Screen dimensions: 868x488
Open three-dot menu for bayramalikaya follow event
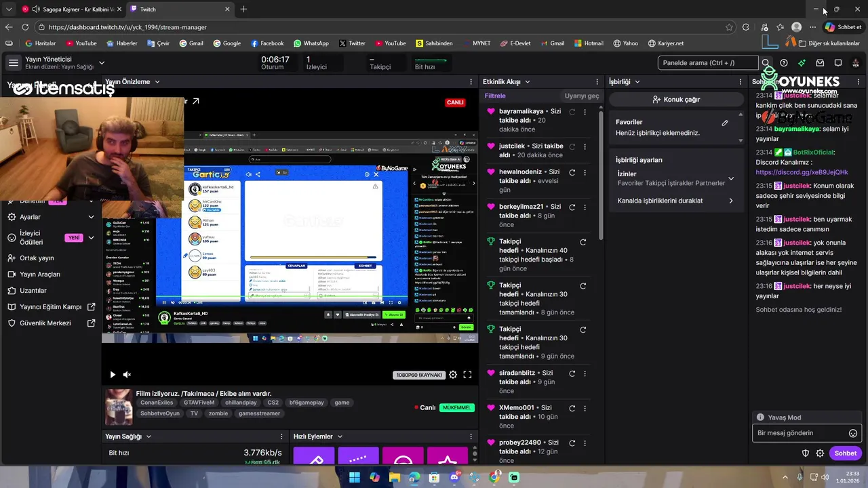[x=585, y=112]
